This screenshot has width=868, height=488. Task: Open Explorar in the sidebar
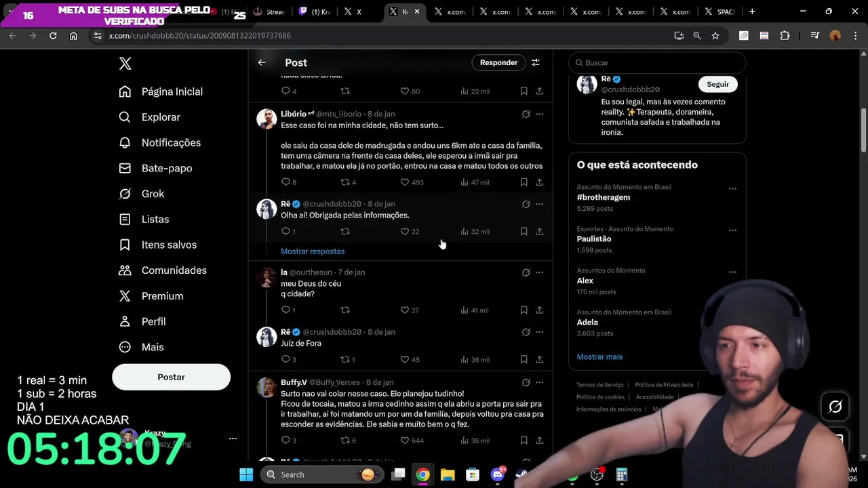click(x=150, y=117)
